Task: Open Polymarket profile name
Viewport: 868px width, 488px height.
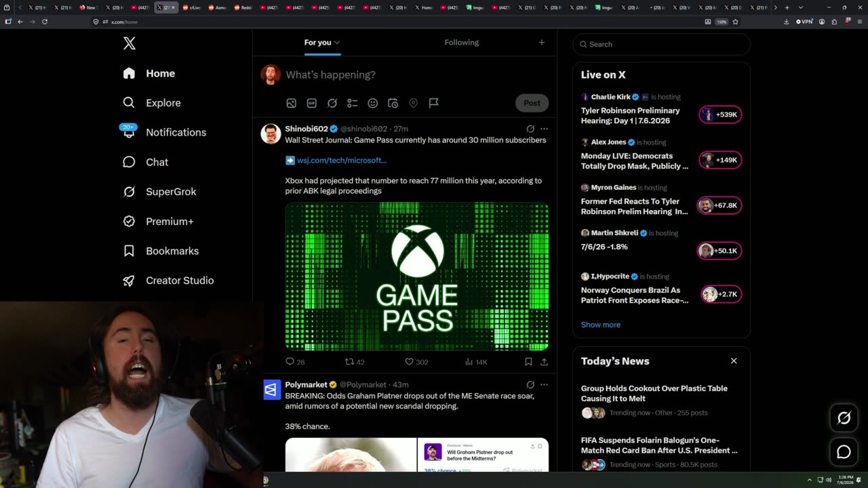Action: 306,384
